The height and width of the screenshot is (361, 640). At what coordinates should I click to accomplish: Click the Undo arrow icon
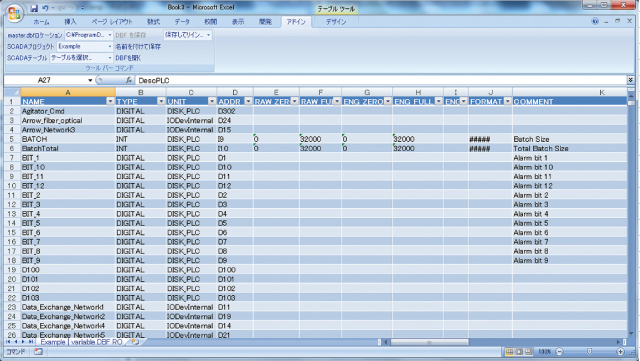point(45,8)
